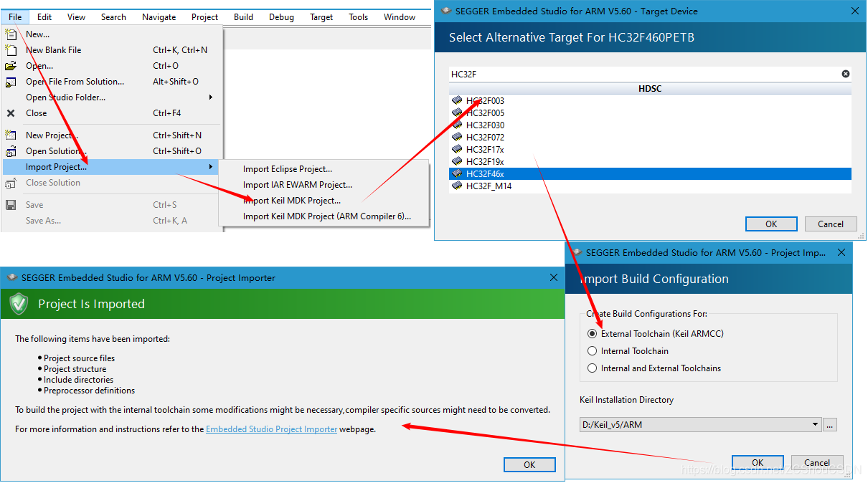Click the Save floppy disk icon
The image size is (868, 483).
click(x=11, y=205)
